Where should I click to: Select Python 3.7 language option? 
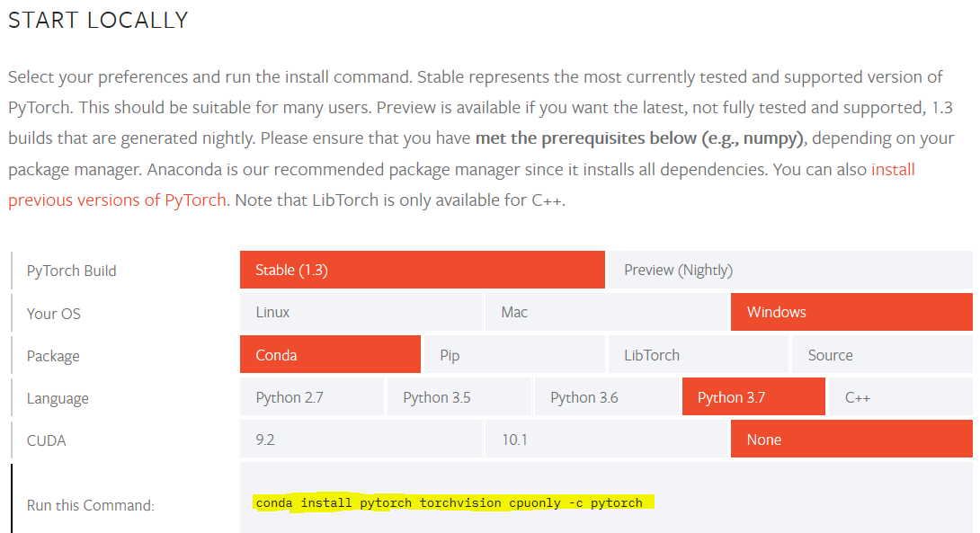point(753,397)
